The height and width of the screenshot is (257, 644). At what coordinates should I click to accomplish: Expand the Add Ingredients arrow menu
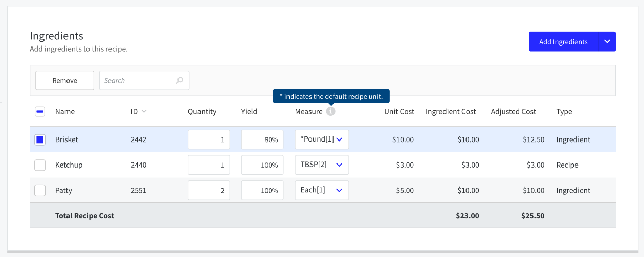tap(607, 42)
